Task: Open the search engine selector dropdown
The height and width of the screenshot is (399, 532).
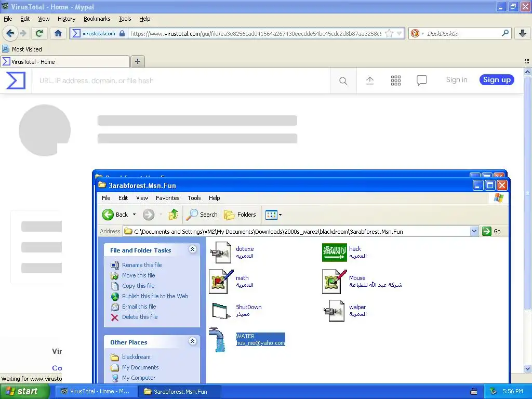Action: click(422, 33)
